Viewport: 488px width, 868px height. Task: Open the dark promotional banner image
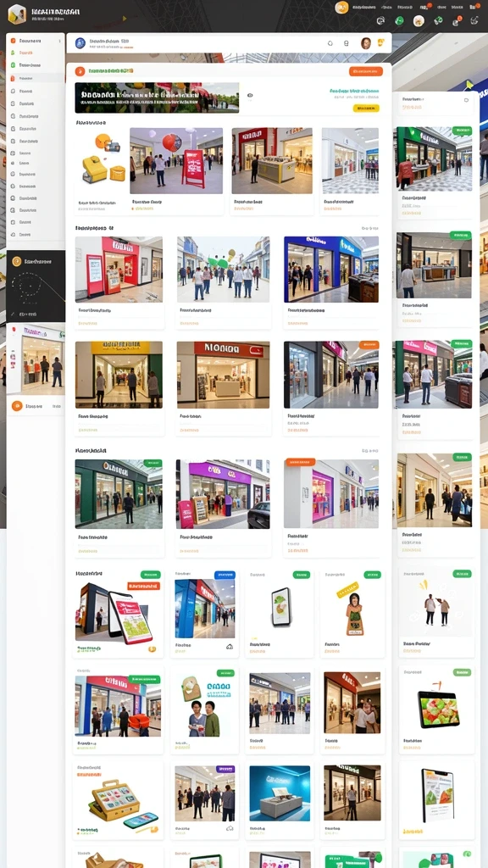click(157, 97)
